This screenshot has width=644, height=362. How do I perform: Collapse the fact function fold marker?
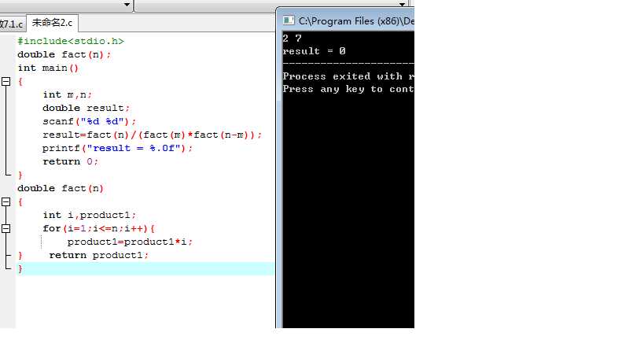pyautogui.click(x=6, y=201)
